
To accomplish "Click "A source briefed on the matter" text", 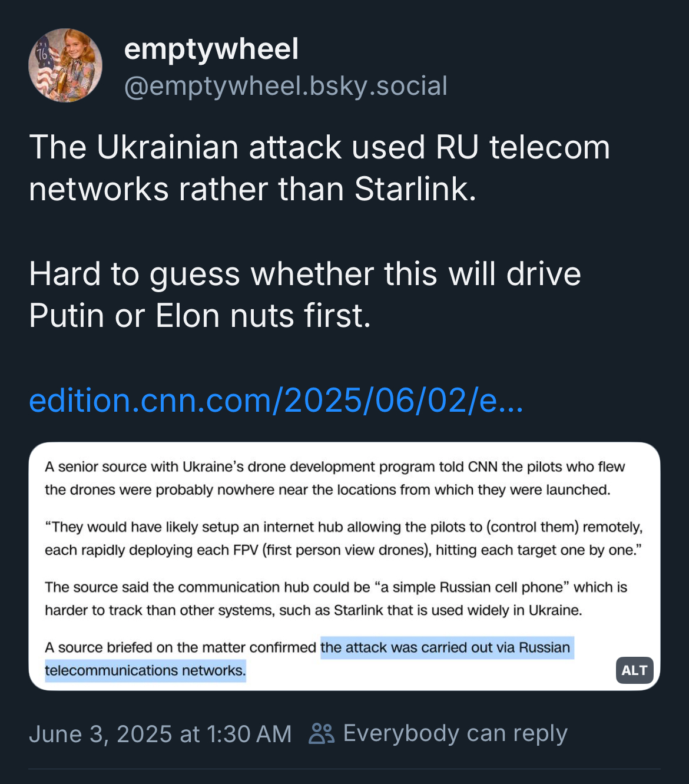I will tap(180, 648).
